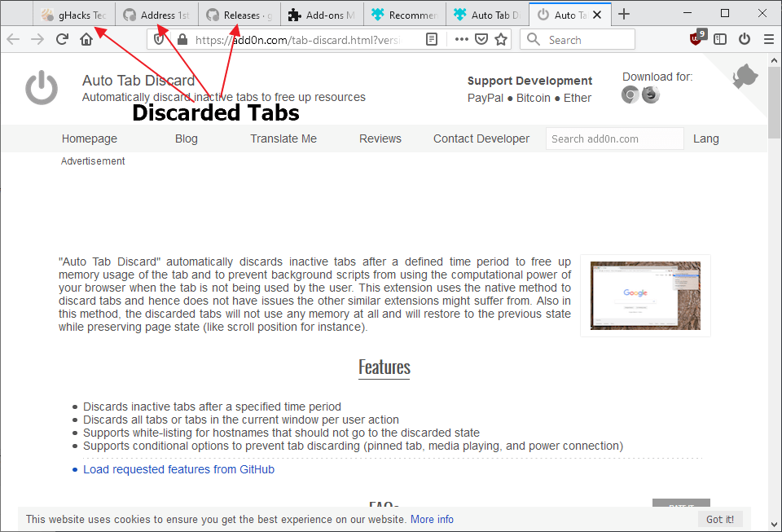782x532 pixels.
Task: Switch to the Add-ons Manager tab
Action: pos(323,15)
